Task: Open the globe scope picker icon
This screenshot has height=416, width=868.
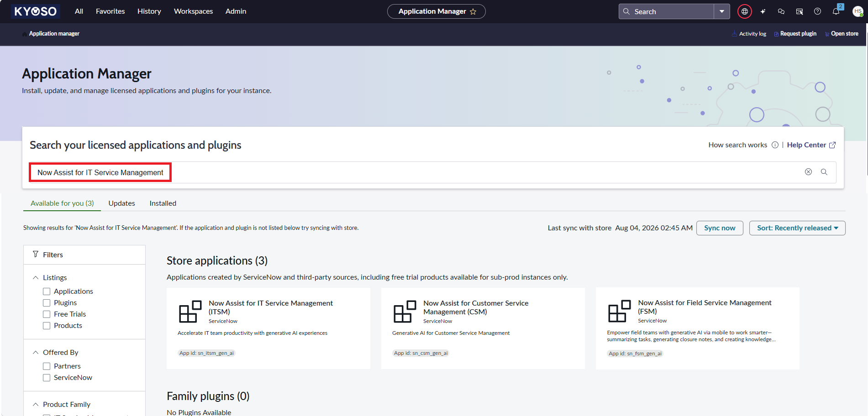Action: tap(745, 11)
